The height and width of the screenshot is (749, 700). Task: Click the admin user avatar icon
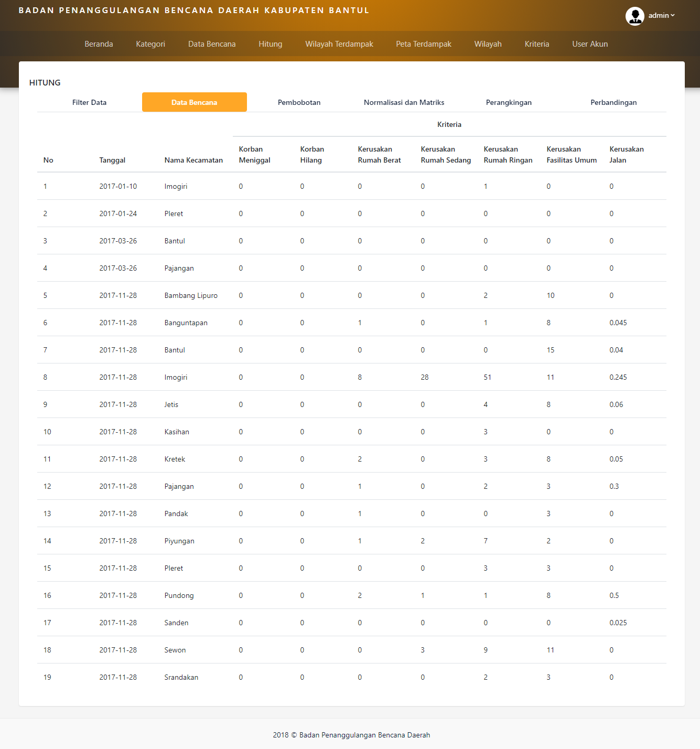tap(634, 16)
